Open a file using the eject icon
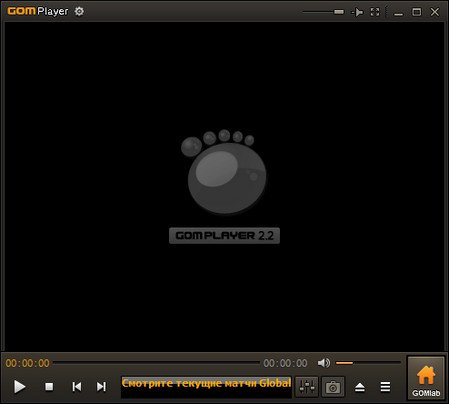 (x=360, y=387)
